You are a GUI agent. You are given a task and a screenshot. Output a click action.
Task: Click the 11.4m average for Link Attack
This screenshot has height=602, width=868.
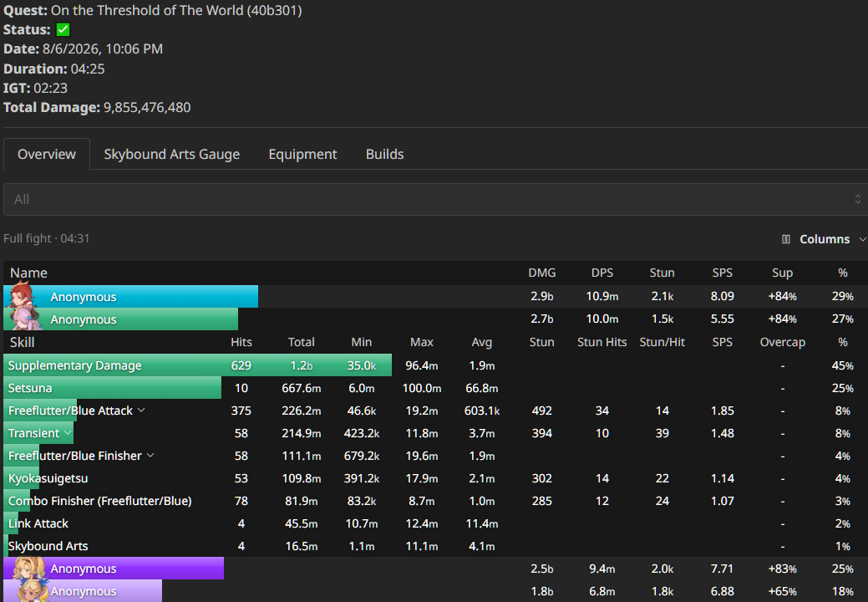(x=481, y=523)
